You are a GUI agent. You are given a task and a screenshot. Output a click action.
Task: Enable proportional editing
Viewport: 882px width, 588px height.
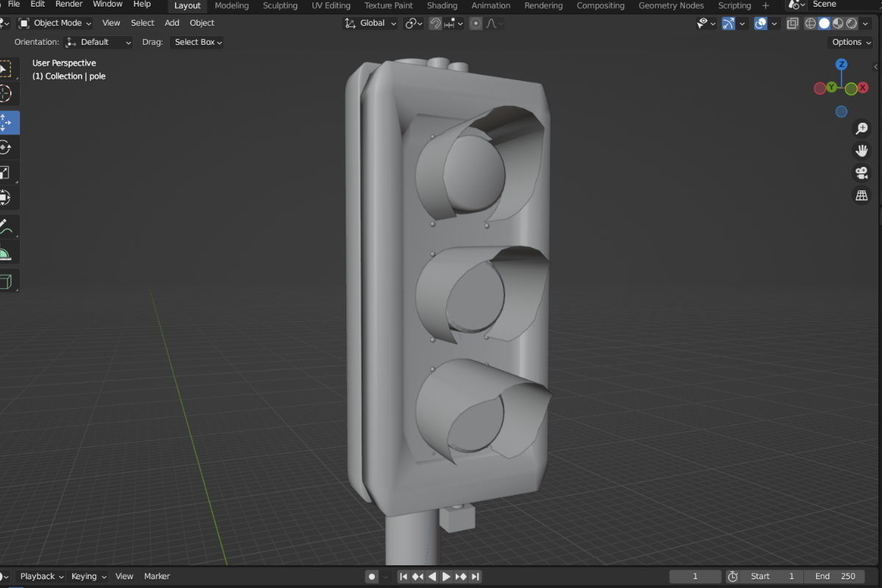[x=476, y=23]
